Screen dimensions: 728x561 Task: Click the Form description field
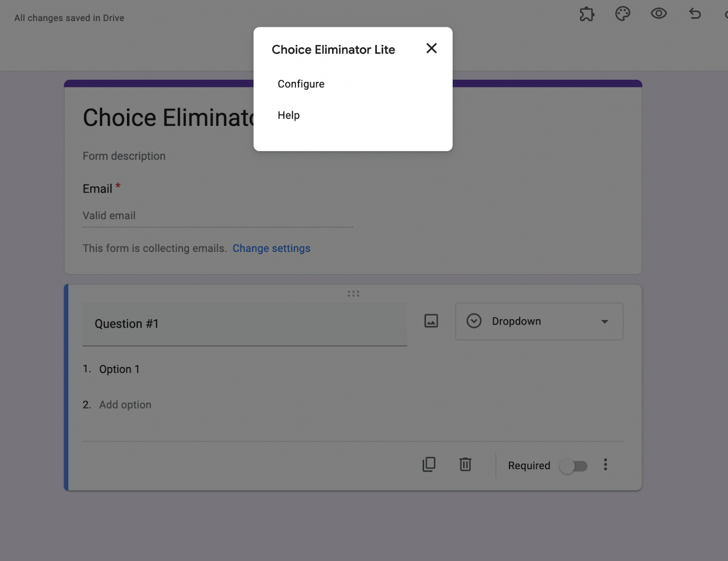[124, 156]
